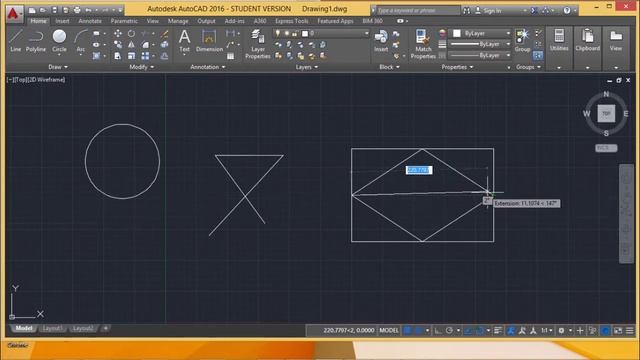This screenshot has height=360, width=640.
Task: Click the Insert block button
Action: [381, 40]
